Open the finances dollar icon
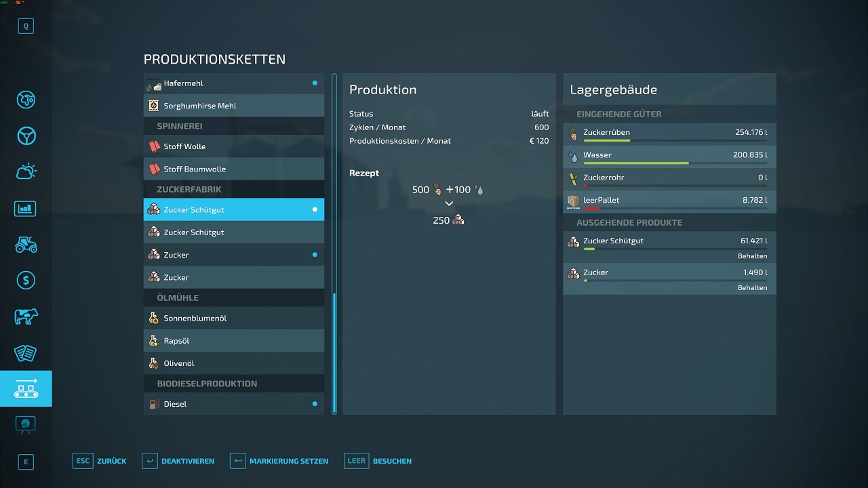The width and height of the screenshot is (868, 488). pyautogui.click(x=26, y=280)
